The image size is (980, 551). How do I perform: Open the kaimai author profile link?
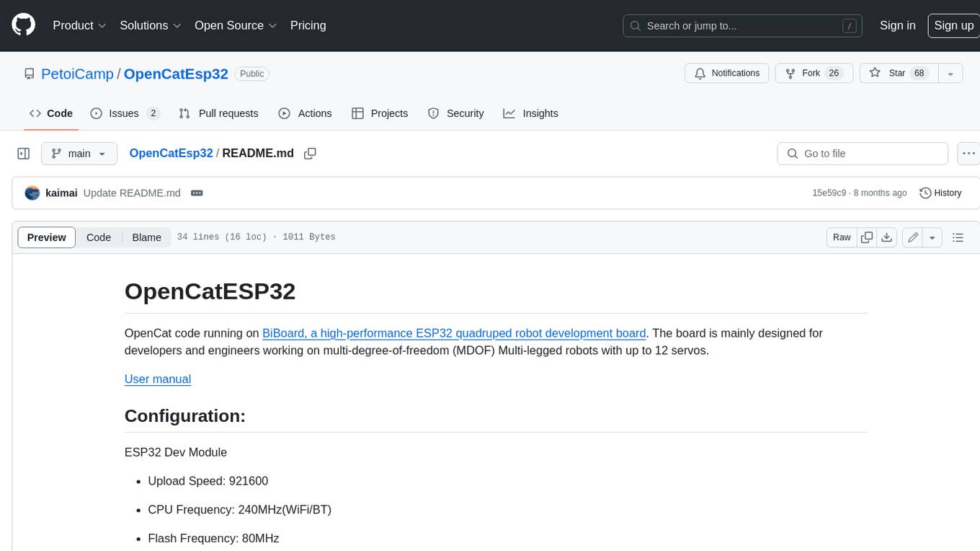point(61,193)
